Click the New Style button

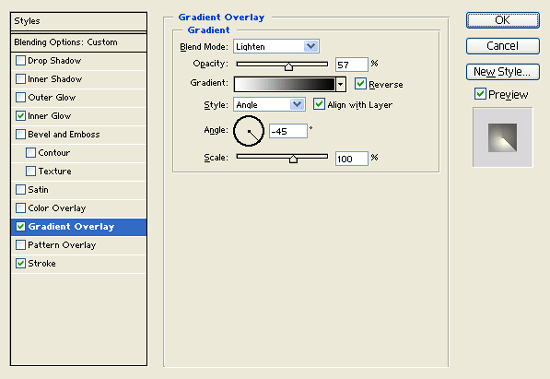tap(503, 72)
